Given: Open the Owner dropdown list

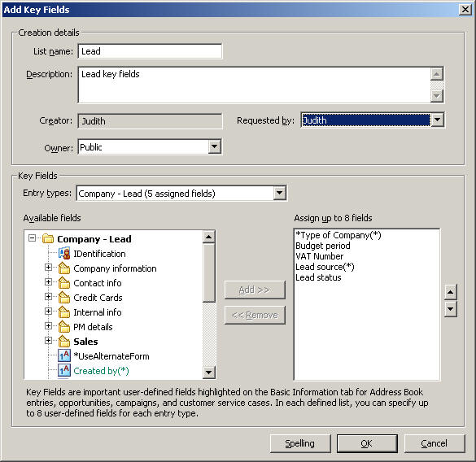Looking at the screenshot, I should pyautogui.click(x=214, y=147).
